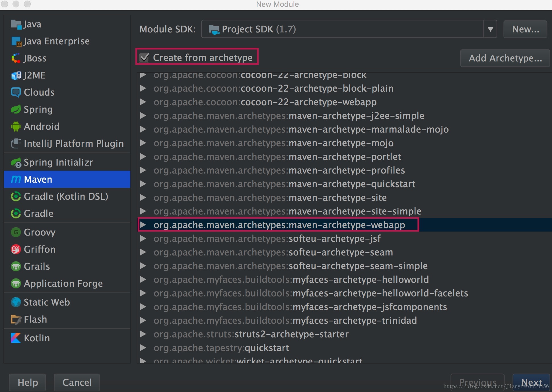Click the New... SDK button

tap(525, 29)
